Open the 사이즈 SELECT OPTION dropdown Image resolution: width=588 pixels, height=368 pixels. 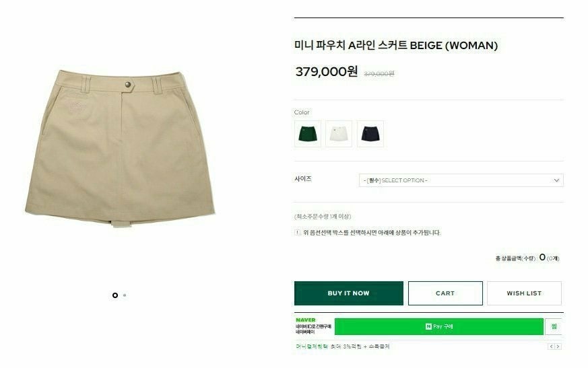[461, 180]
